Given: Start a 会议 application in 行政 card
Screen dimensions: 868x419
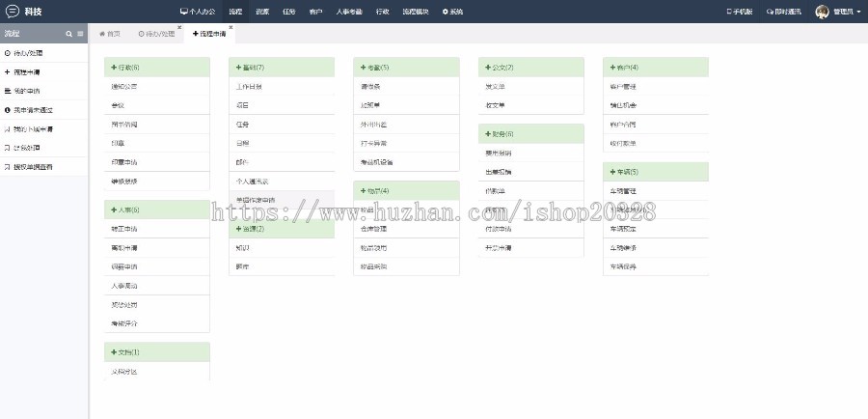Looking at the screenshot, I should point(157,105).
